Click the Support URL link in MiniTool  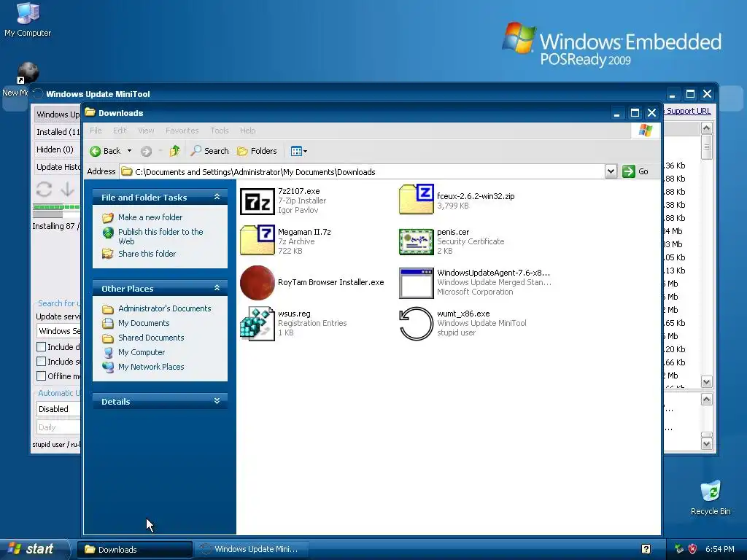click(689, 111)
